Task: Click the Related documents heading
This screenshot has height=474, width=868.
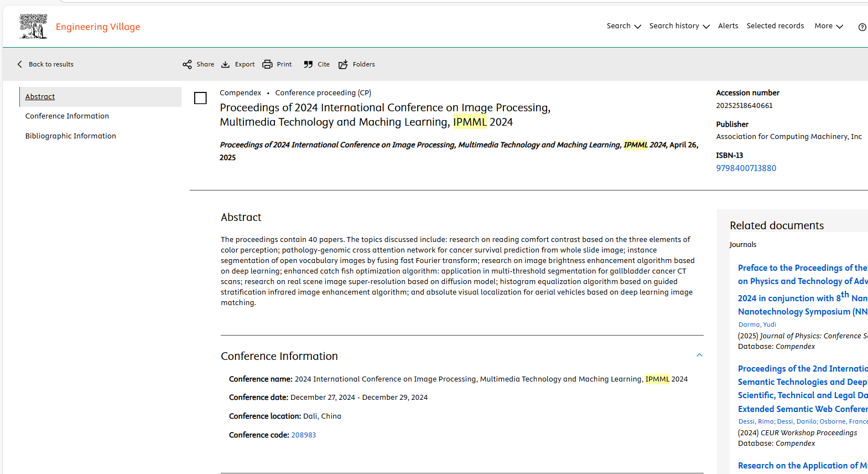Action: [776, 225]
